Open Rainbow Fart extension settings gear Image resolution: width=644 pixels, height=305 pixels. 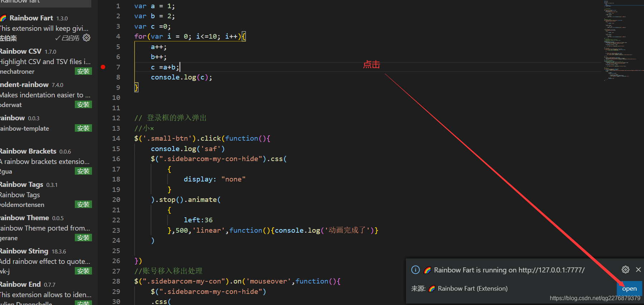pos(87,38)
